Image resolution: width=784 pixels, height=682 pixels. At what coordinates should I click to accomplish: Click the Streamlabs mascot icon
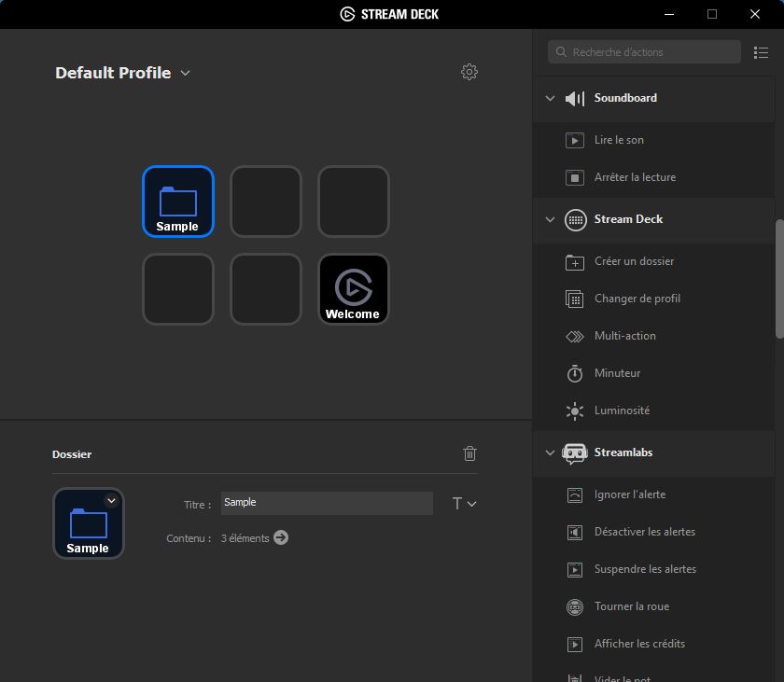575,453
